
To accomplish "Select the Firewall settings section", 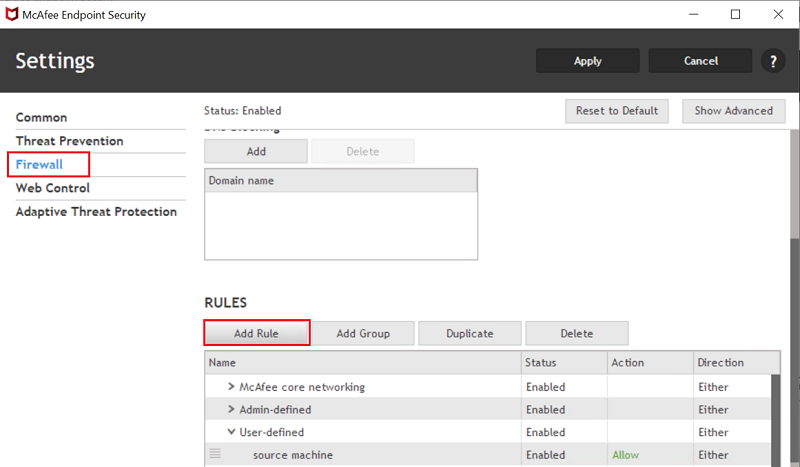I will [39, 164].
